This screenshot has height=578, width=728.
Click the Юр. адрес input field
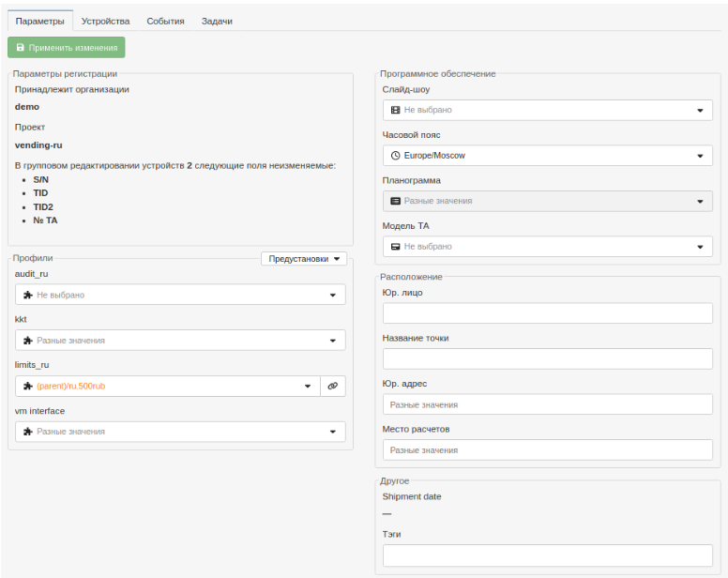click(547, 404)
